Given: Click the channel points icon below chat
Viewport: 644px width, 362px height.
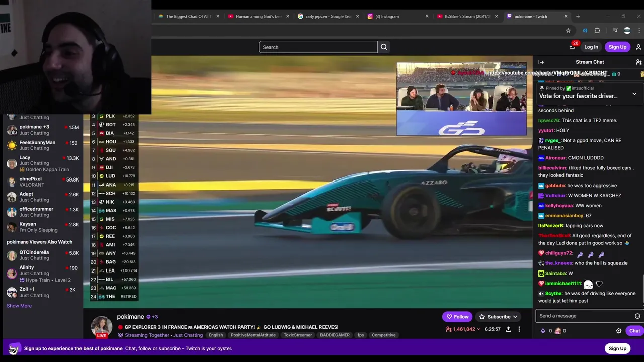Looking at the screenshot, I should pyautogui.click(x=558, y=331).
